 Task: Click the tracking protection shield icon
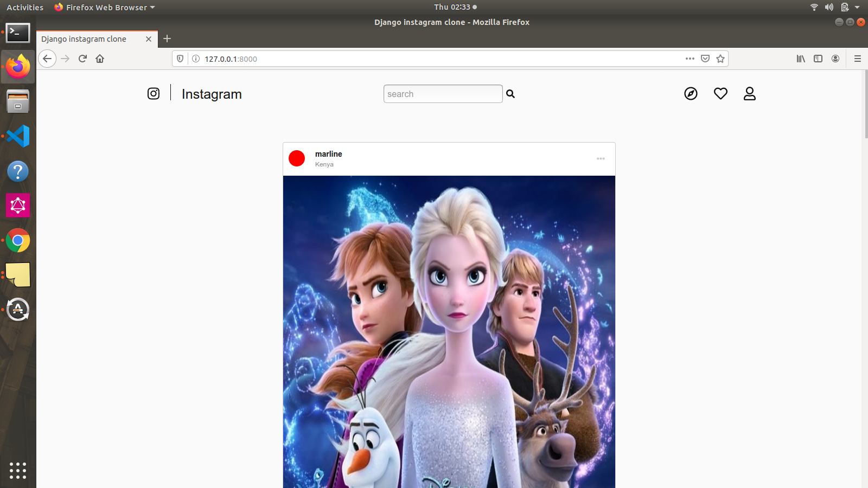tap(180, 59)
